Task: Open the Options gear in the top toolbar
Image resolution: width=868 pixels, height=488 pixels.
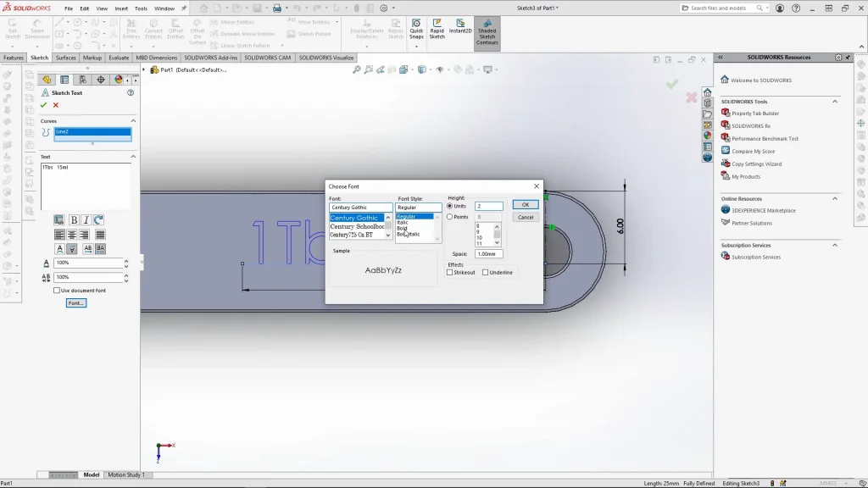Action: 383,8
